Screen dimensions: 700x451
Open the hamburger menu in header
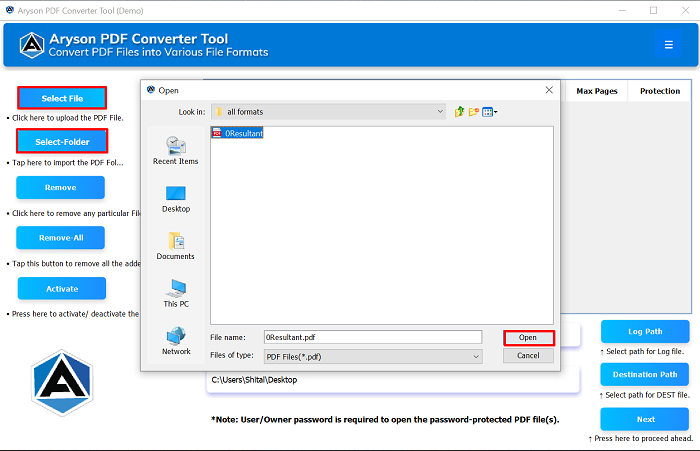point(668,44)
